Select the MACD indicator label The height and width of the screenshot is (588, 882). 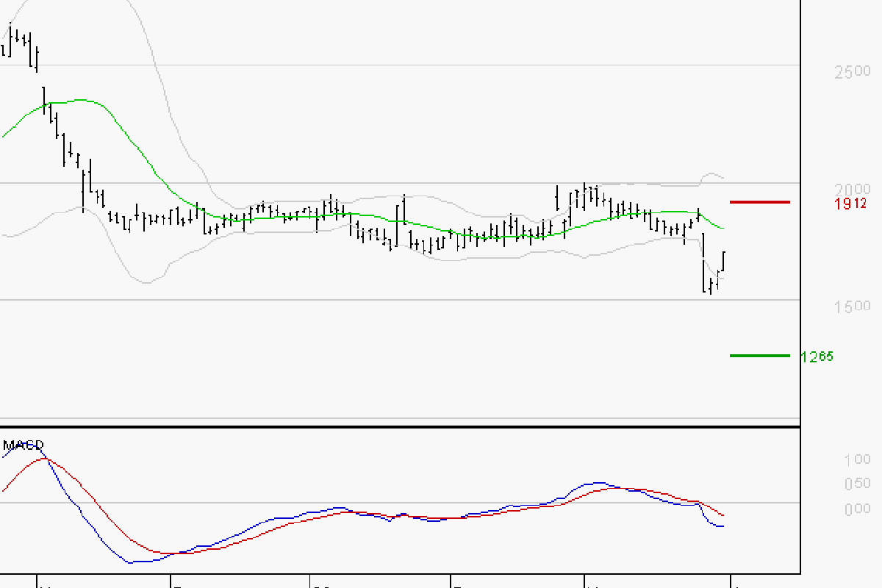(x=23, y=445)
